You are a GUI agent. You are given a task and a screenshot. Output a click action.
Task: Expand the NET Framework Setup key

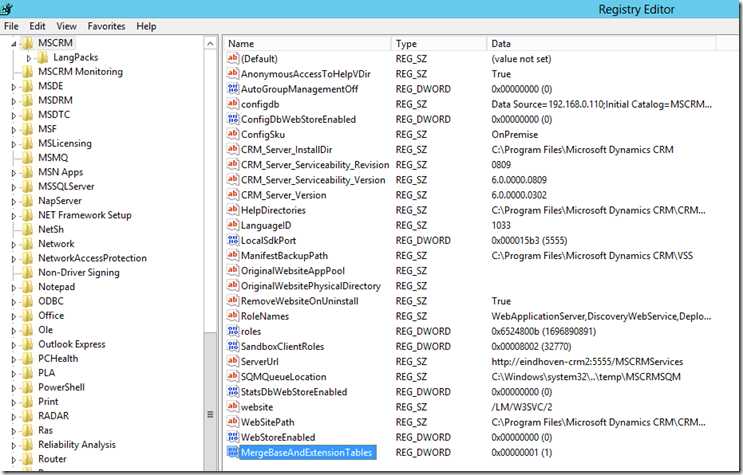point(14,216)
